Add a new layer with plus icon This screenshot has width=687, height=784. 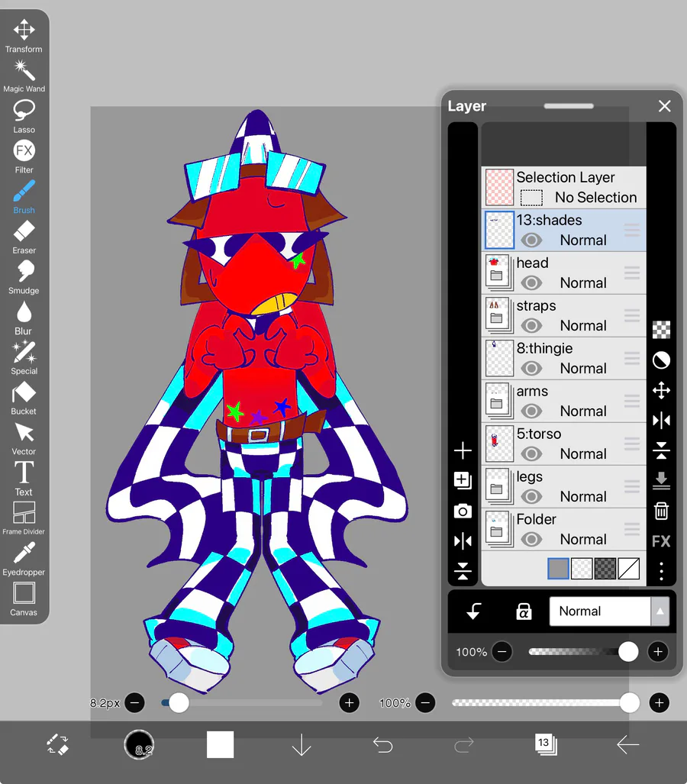[x=463, y=450]
